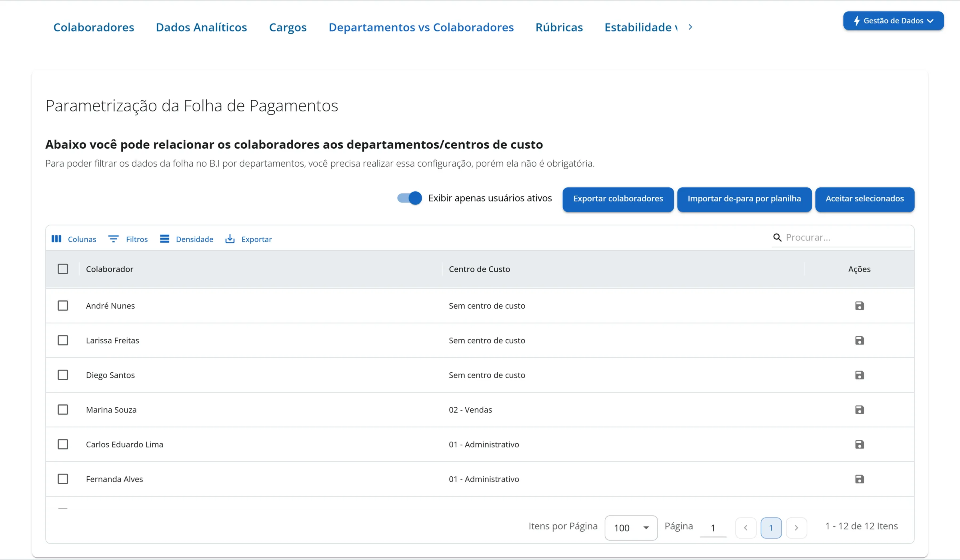Open the partially hidden Estabilidade tab
Image resolution: width=960 pixels, height=560 pixels.
click(x=641, y=27)
